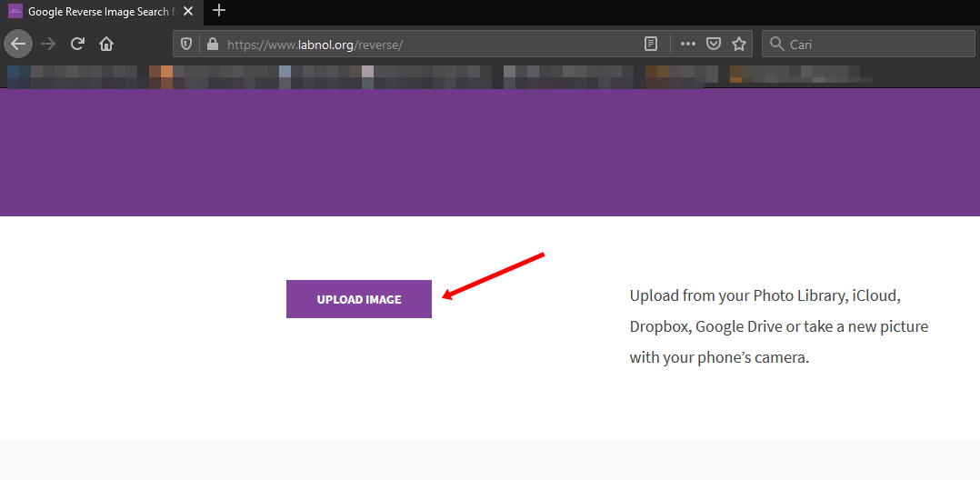The image size is (980, 480).
Task: Show tracking protection shield info
Action: [185, 44]
